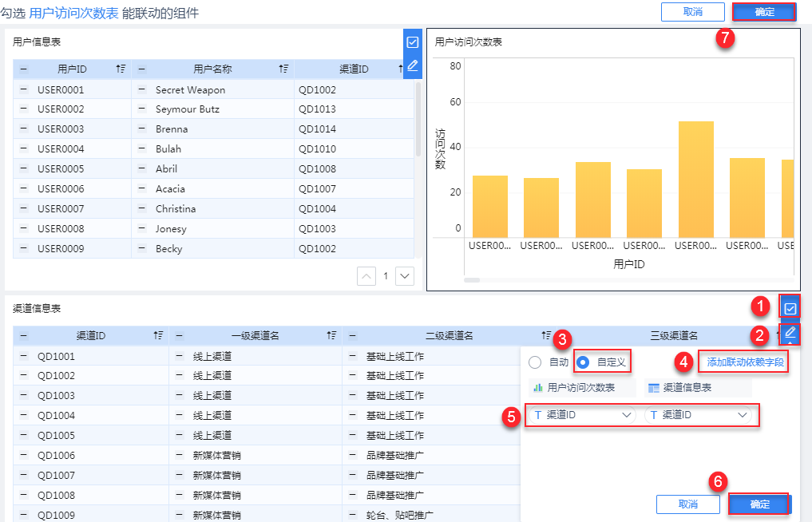The width and height of the screenshot is (812, 522).
Task: Click 添加联动依赖字段 link
Action: 745,362
